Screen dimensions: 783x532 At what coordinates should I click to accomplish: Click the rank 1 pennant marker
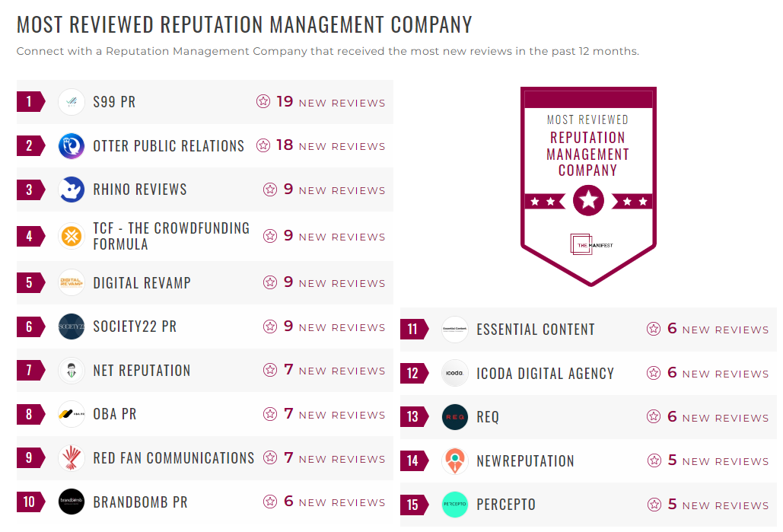[29, 101]
